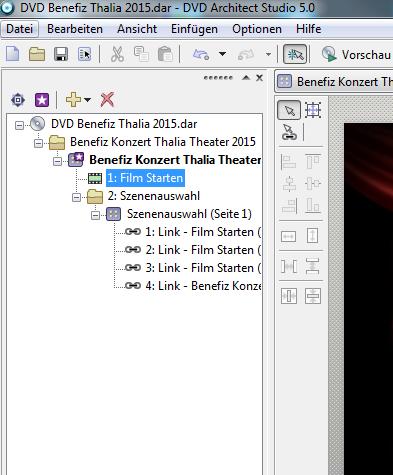Open the Redo history dropdown arrow
Image resolution: width=393 pixels, height=475 pixels.
(x=268, y=54)
